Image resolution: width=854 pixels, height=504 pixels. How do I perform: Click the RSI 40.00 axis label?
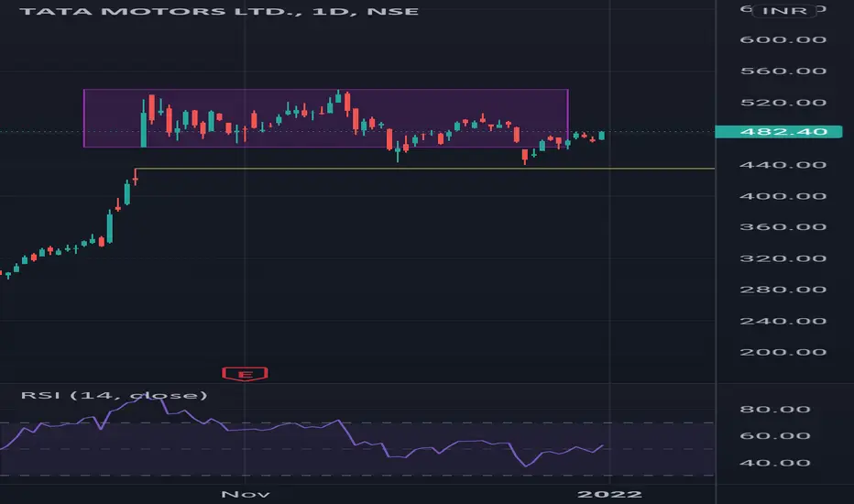coord(775,463)
